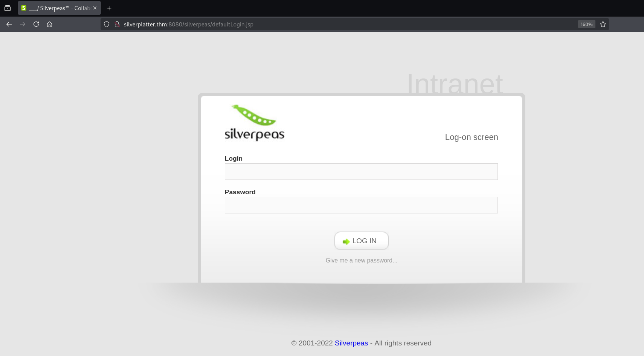Bookmark this page with the star
This screenshot has height=356, width=644.
[x=603, y=24]
